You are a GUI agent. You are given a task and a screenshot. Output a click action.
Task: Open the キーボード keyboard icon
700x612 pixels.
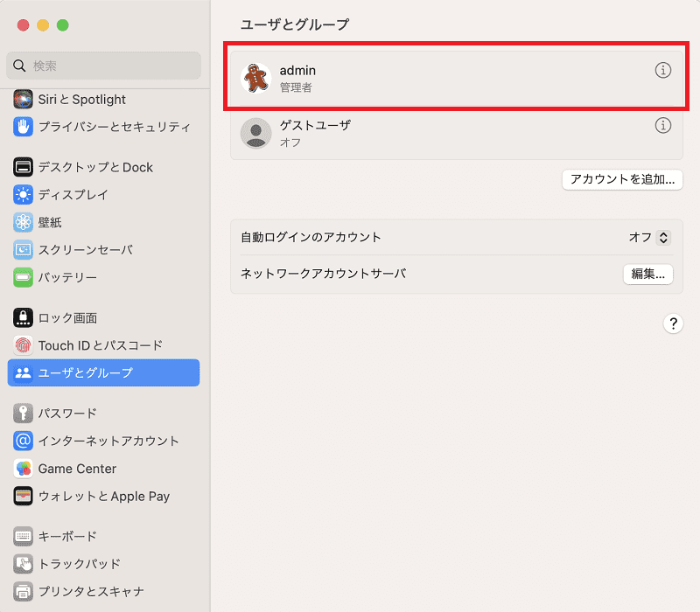[23, 536]
